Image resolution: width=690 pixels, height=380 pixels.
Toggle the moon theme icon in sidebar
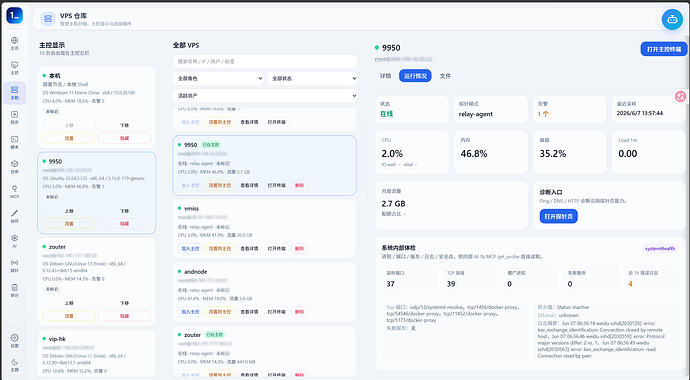15,365
